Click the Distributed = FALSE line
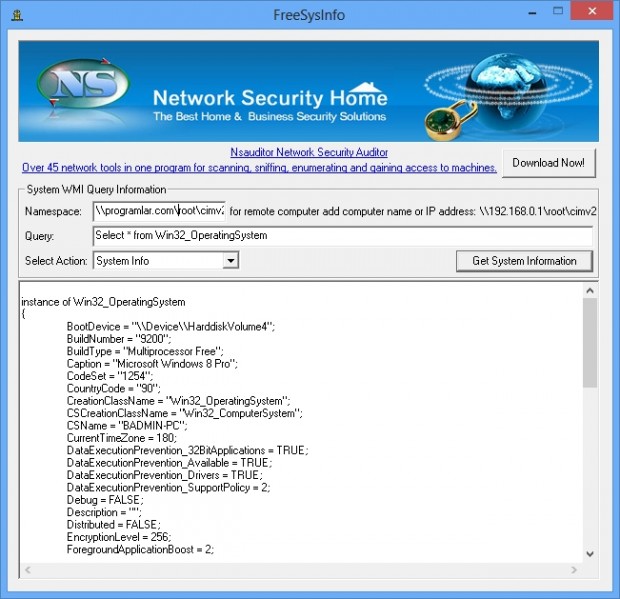Image resolution: width=620 pixels, height=599 pixels. click(x=114, y=525)
